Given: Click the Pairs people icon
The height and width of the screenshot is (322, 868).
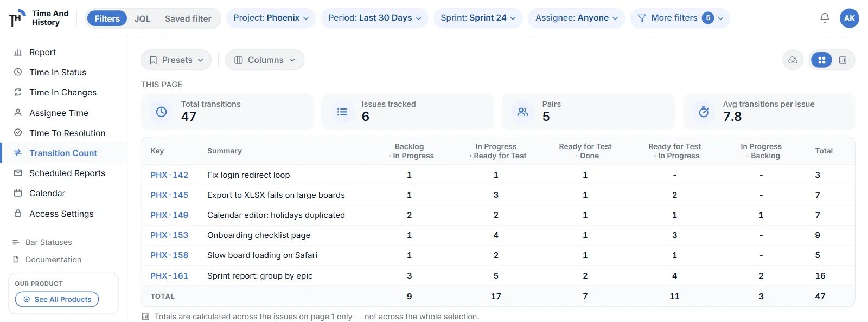Looking at the screenshot, I should 523,112.
